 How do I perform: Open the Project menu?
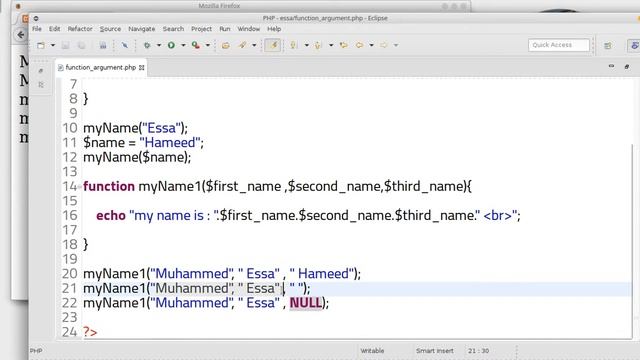201,29
